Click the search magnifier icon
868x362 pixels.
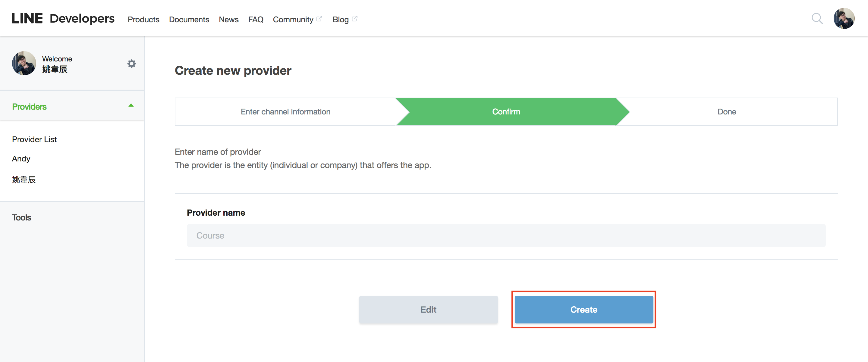click(817, 18)
